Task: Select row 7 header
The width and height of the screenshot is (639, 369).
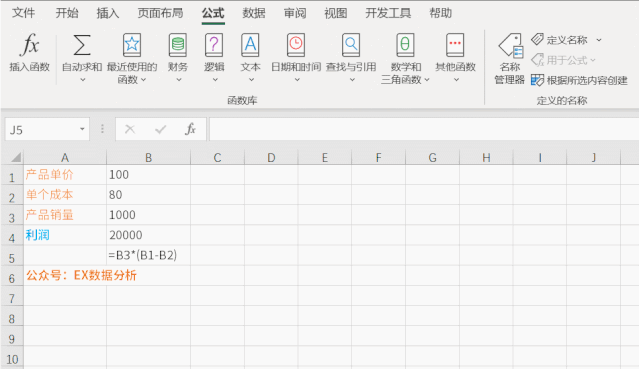Action: (x=12, y=296)
